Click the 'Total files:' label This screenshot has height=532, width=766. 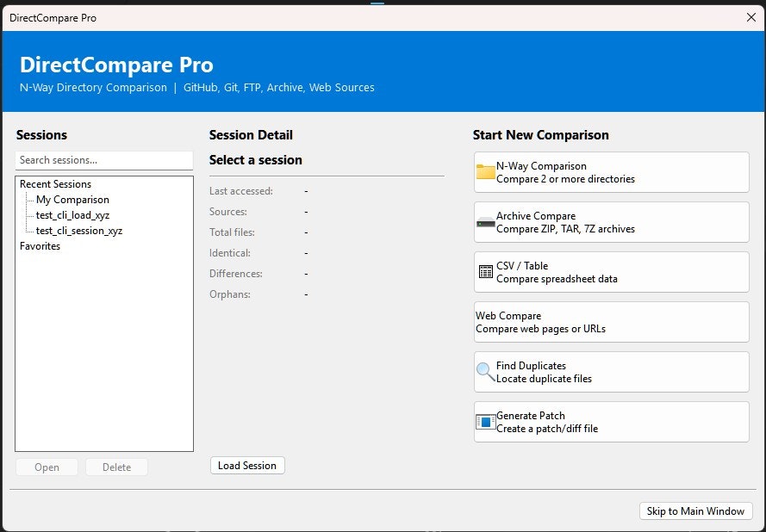(x=232, y=232)
